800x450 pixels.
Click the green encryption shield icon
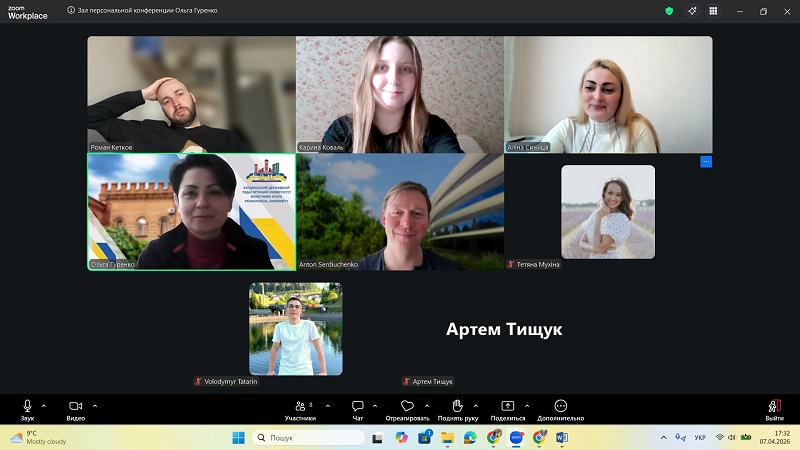(x=669, y=11)
